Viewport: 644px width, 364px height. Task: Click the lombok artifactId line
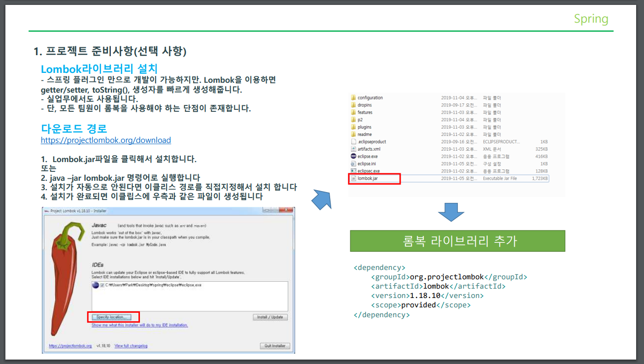point(438,286)
